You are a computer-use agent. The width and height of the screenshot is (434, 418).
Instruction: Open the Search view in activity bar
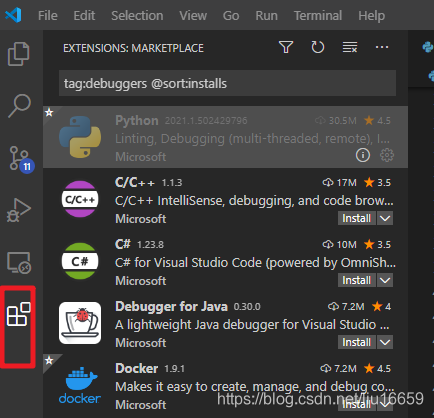(x=19, y=106)
